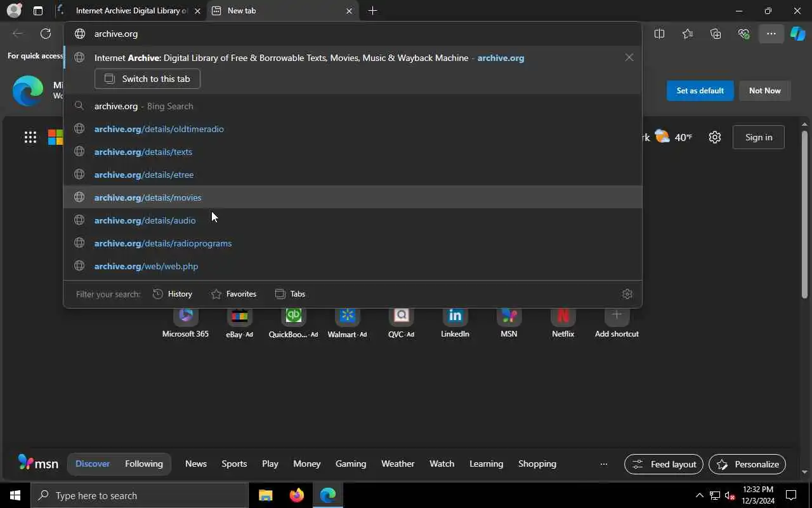Image resolution: width=812 pixels, height=508 pixels.
Task: Show more feed categories ellipsis
Action: click(603, 464)
